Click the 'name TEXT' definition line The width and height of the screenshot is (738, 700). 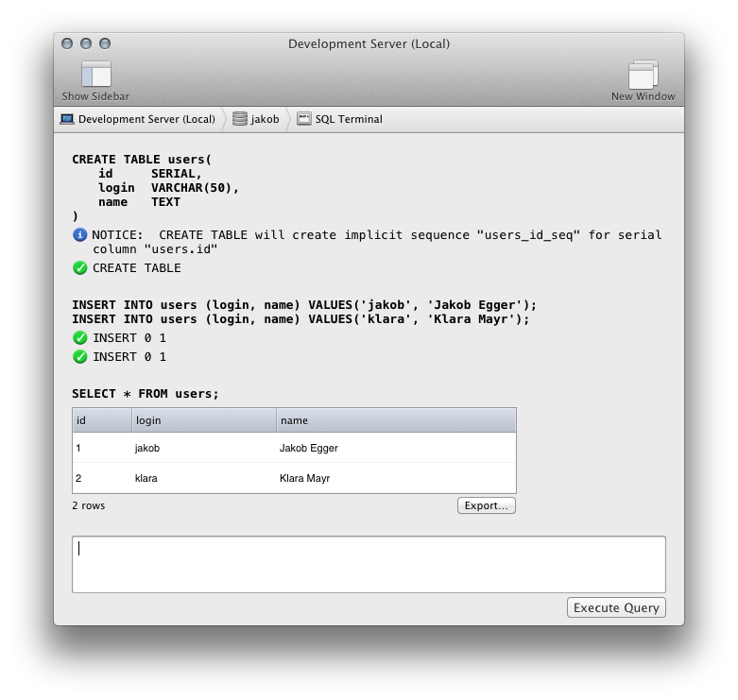click(139, 202)
